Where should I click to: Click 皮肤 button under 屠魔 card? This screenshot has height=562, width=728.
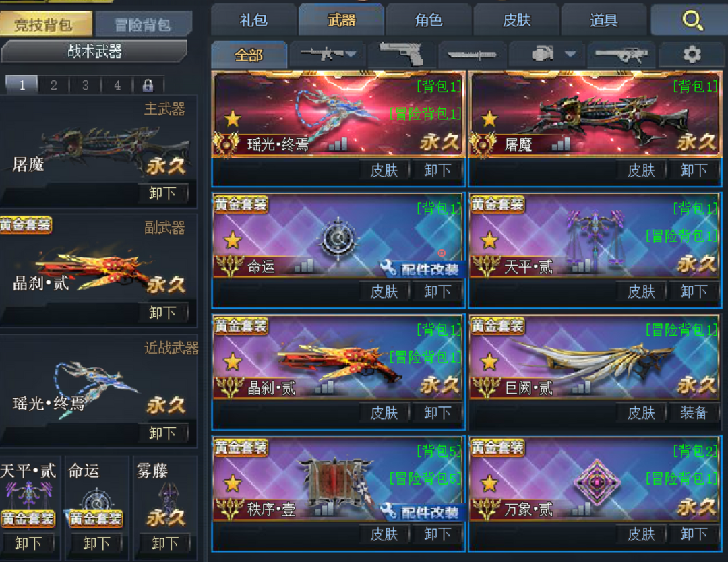[x=641, y=170]
